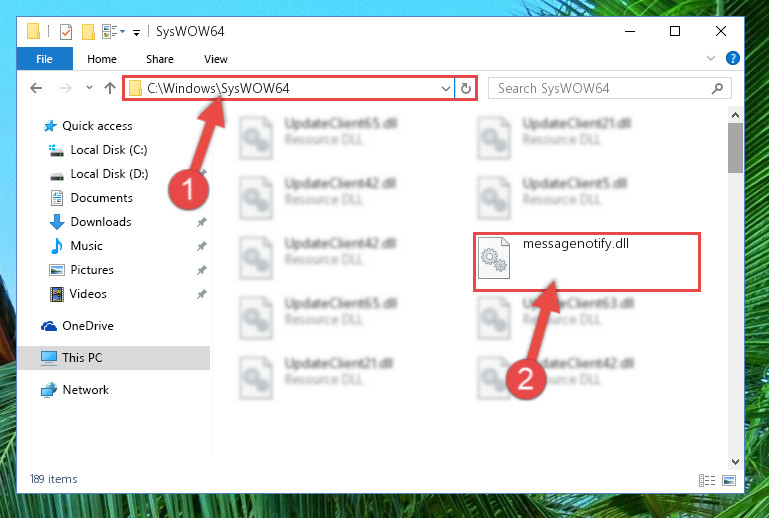Click the pin icon beside Pictures
This screenshot has width=769, height=518.
click(x=202, y=270)
